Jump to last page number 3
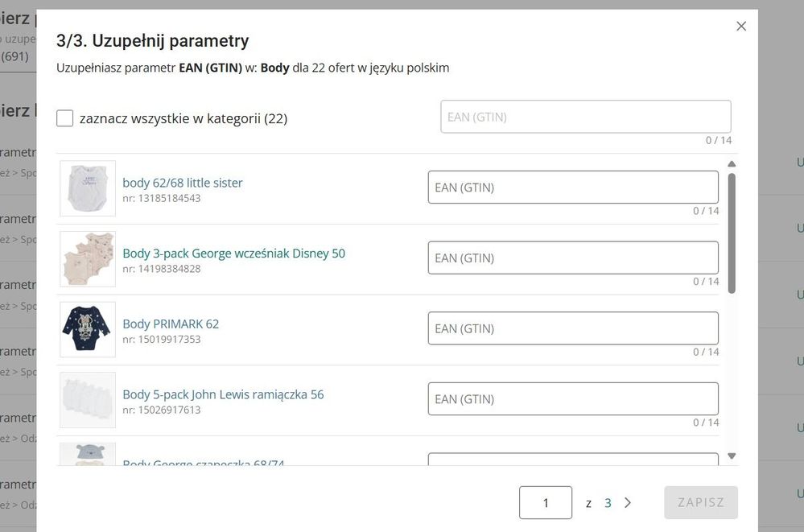The width and height of the screenshot is (804, 532). point(608,503)
